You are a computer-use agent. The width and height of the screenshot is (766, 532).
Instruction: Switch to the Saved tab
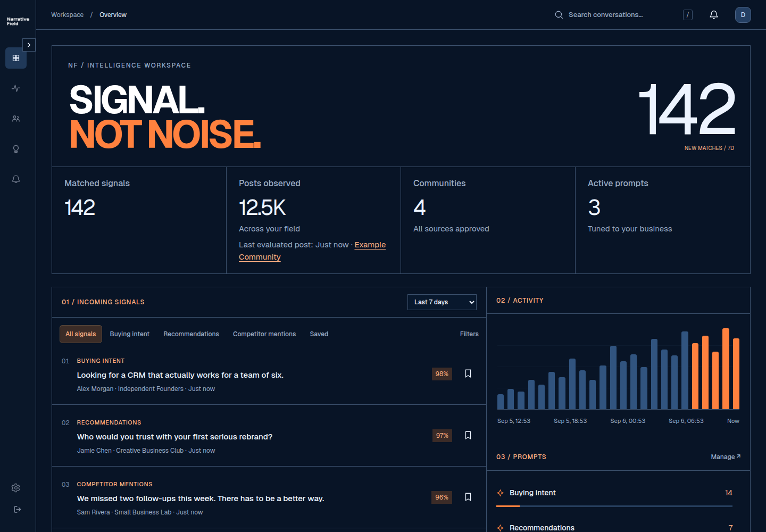319,334
